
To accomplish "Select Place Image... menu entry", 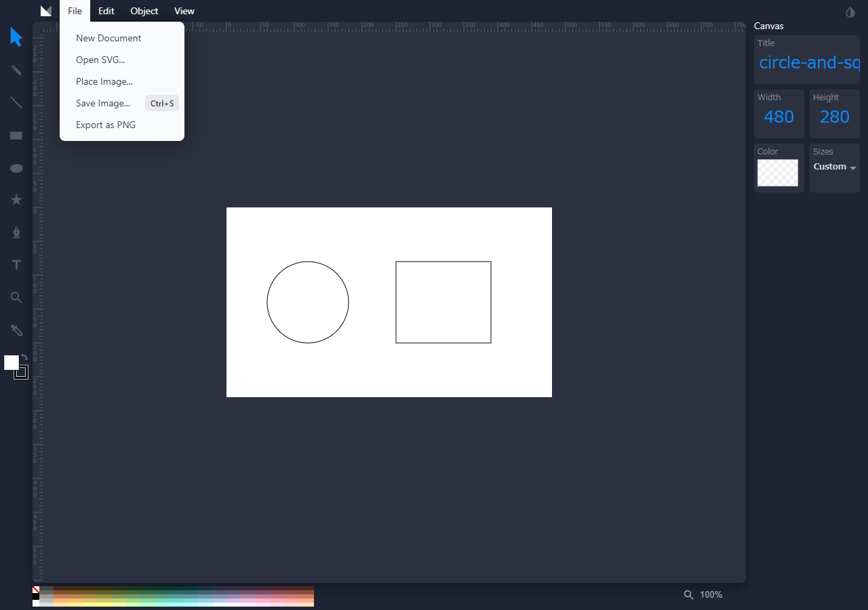I will pyautogui.click(x=122, y=81).
